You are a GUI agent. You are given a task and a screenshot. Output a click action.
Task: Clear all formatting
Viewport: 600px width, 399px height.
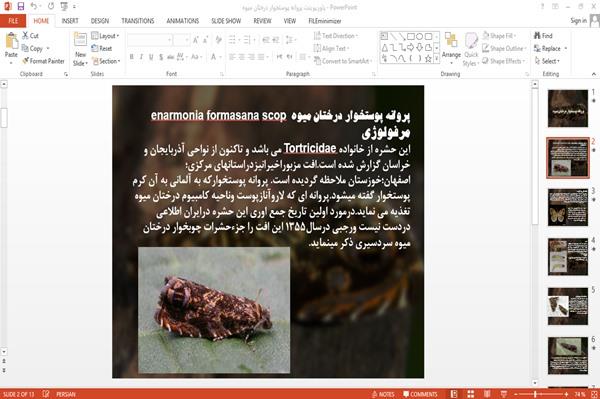pyautogui.click(x=218, y=40)
